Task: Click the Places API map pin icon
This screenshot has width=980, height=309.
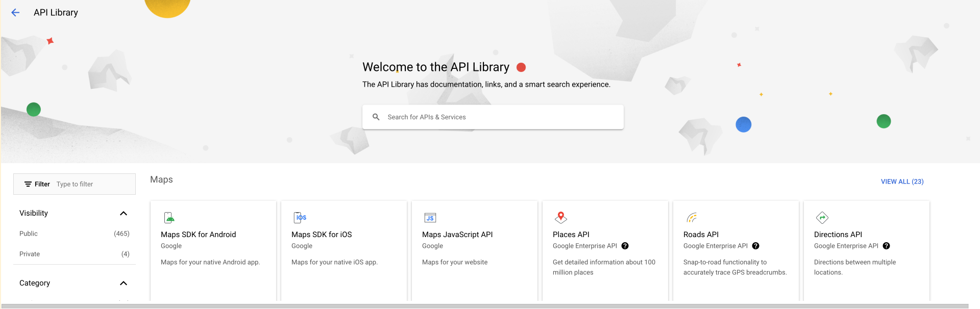Action: tap(561, 218)
